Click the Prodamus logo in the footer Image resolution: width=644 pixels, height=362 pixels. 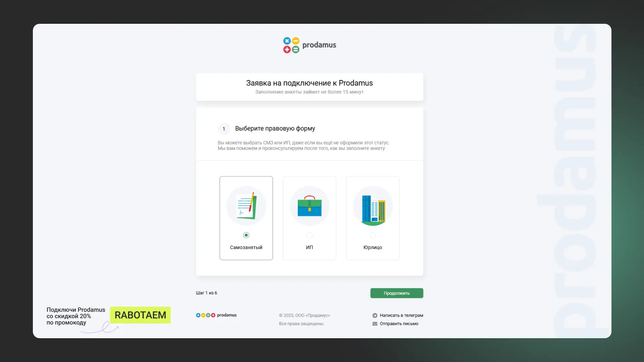216,315
